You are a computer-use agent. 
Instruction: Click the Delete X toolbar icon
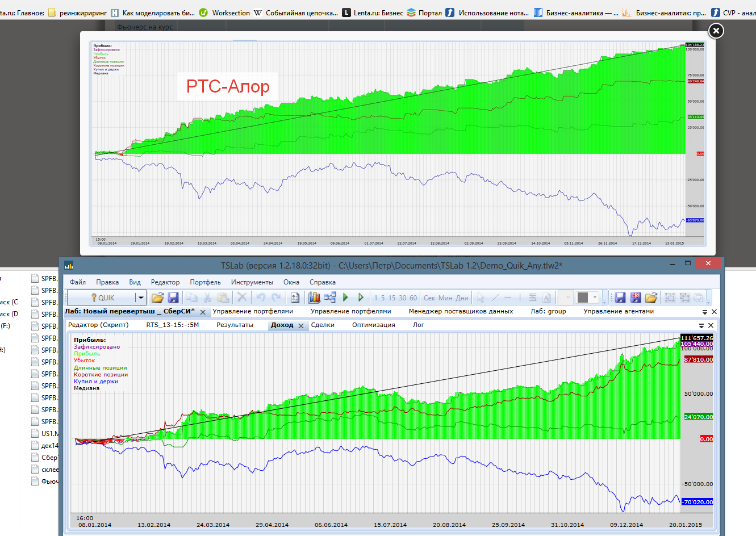[242, 297]
